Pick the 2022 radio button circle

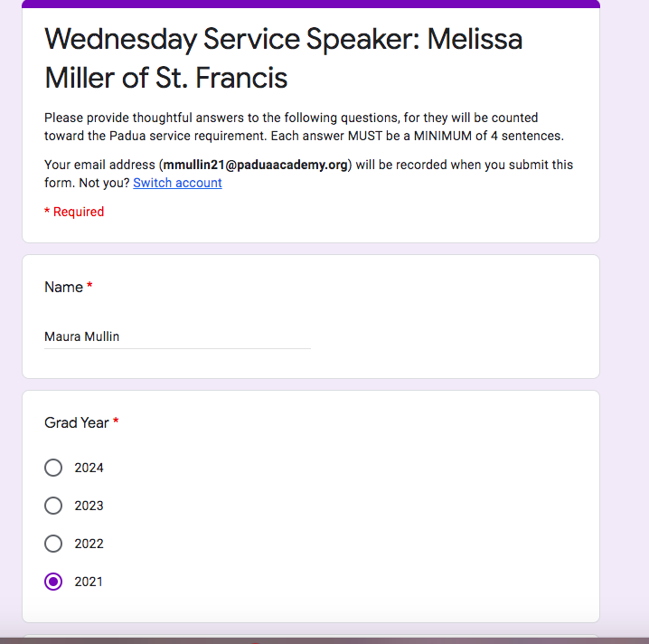(53, 544)
